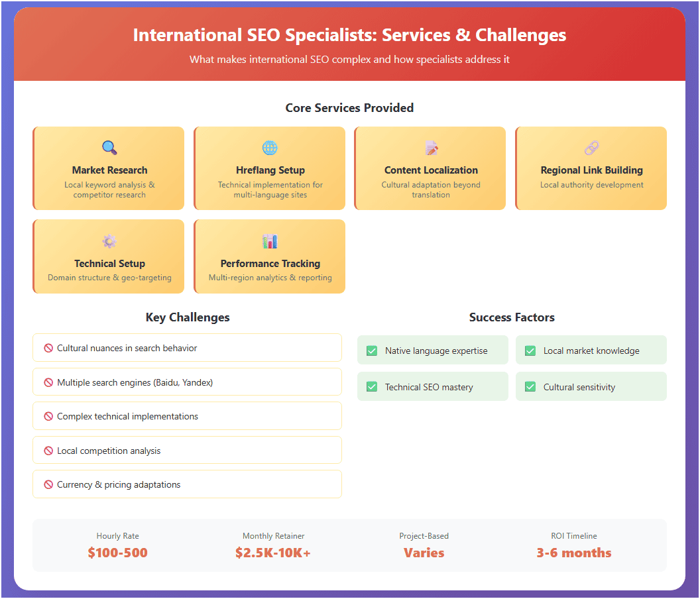Click the globe icon above Hreflang Setup

coord(270,148)
